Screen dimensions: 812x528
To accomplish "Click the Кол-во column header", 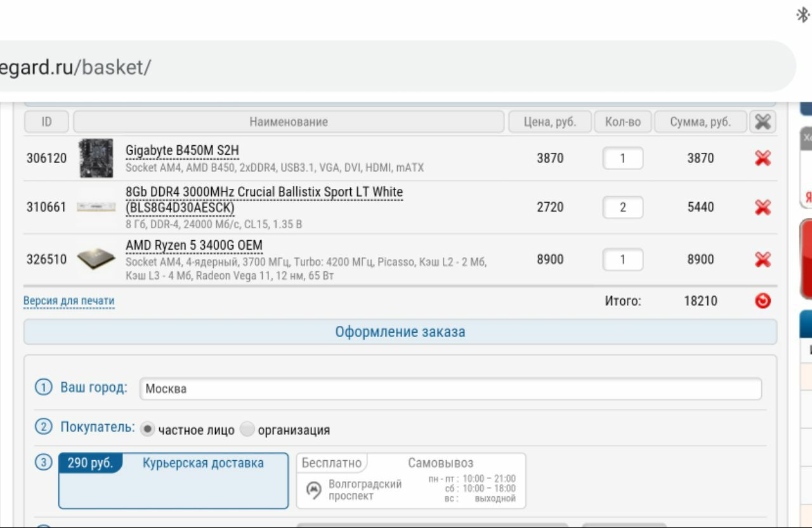I will coord(623,122).
